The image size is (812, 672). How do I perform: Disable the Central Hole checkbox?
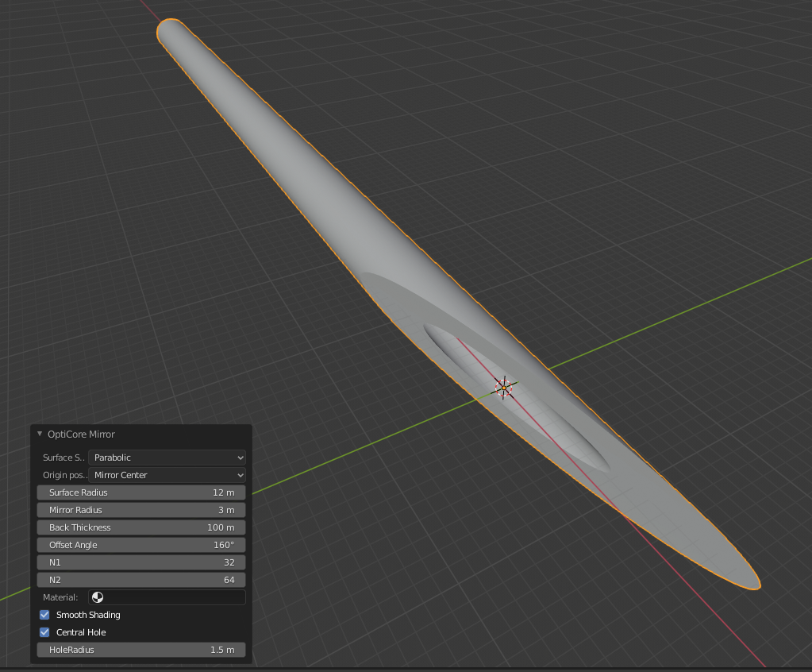(44, 632)
